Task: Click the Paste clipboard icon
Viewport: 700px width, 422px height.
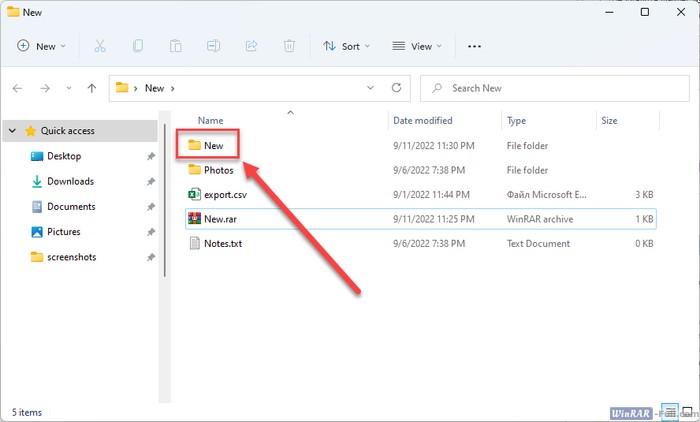Action: [176, 46]
